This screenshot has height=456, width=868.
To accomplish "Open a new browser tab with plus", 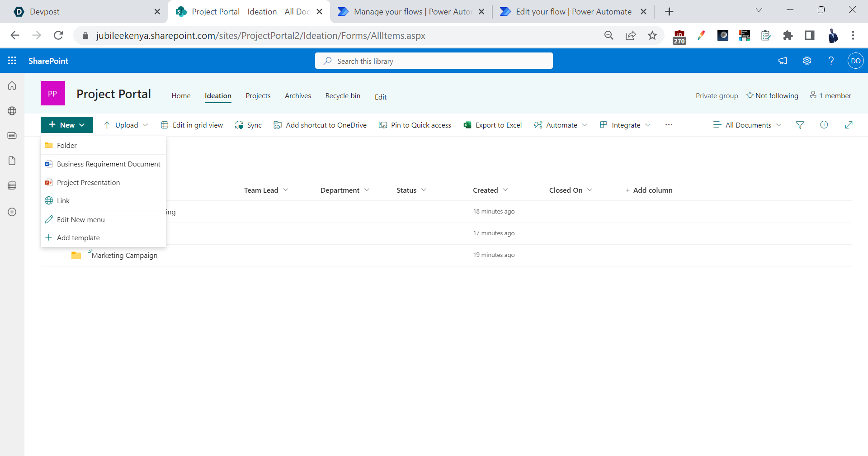I will tap(670, 12).
